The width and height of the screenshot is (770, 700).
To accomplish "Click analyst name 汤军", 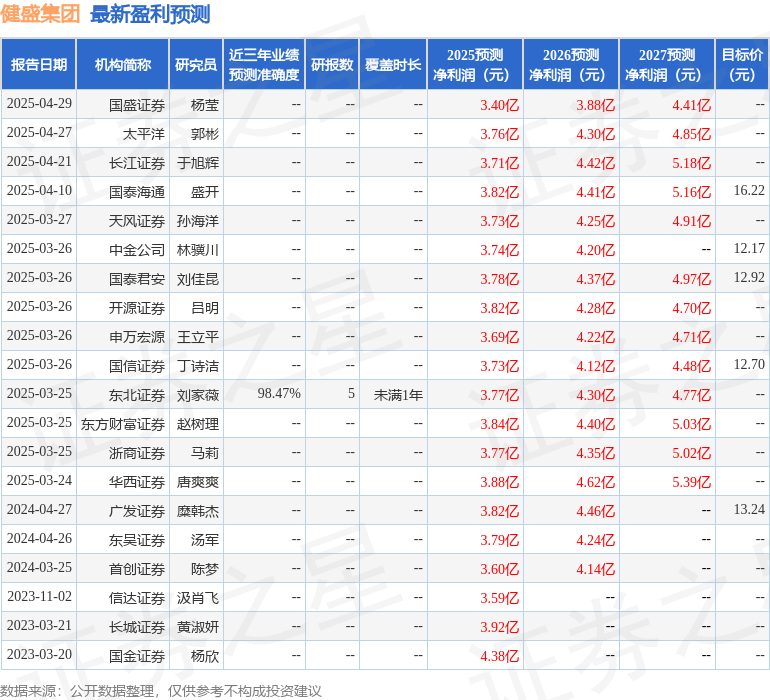I will tap(205, 540).
